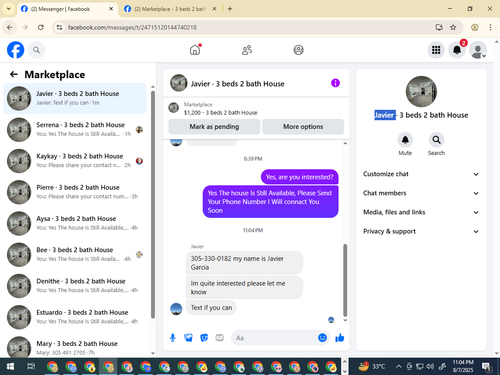
Task: Click the listing profile picture in right panel
Action: tap(421, 91)
